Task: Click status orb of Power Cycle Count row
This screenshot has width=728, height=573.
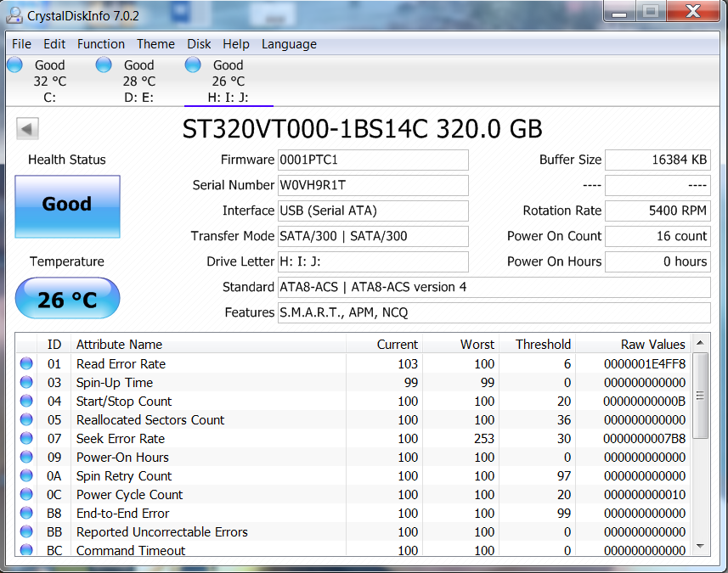Action: (x=26, y=494)
